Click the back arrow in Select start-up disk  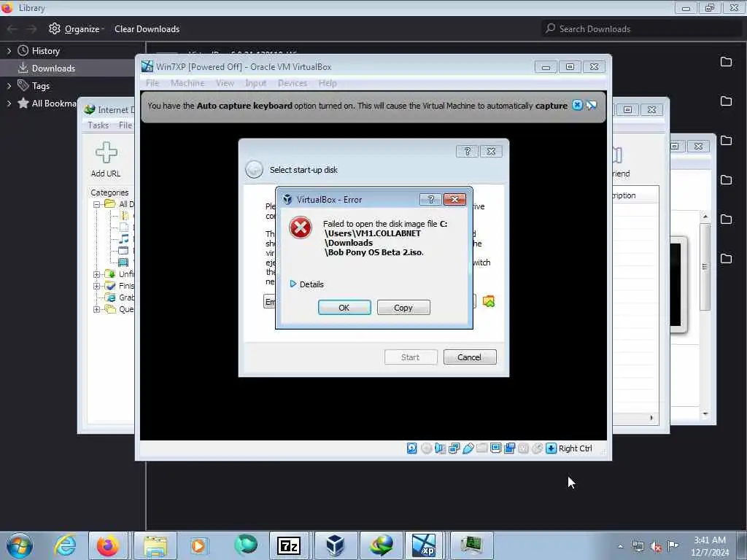[254, 169]
